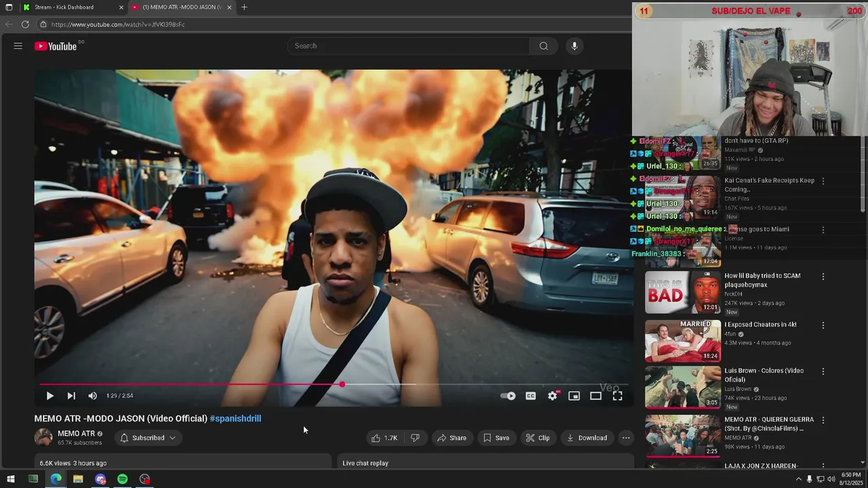Expand the Subscribed notification dropdown
Screen dimensions: 868x488
(x=148, y=438)
